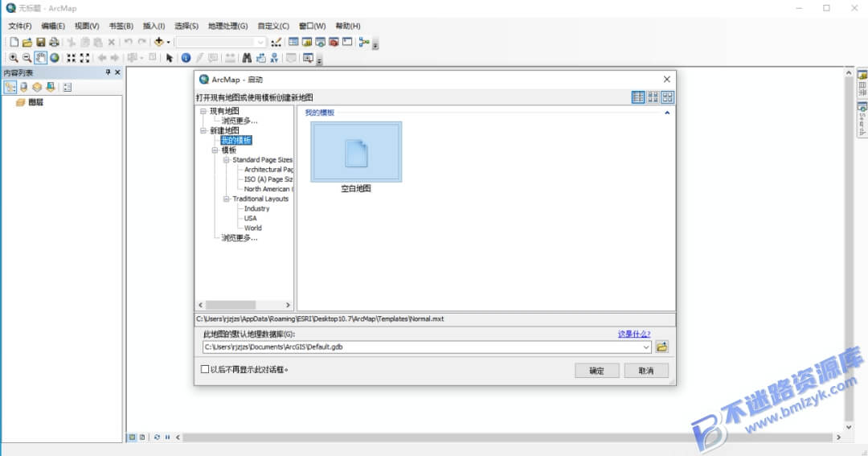The height and width of the screenshot is (456, 868).
Task: Open the default geodatabase path dropdown
Action: pos(645,347)
